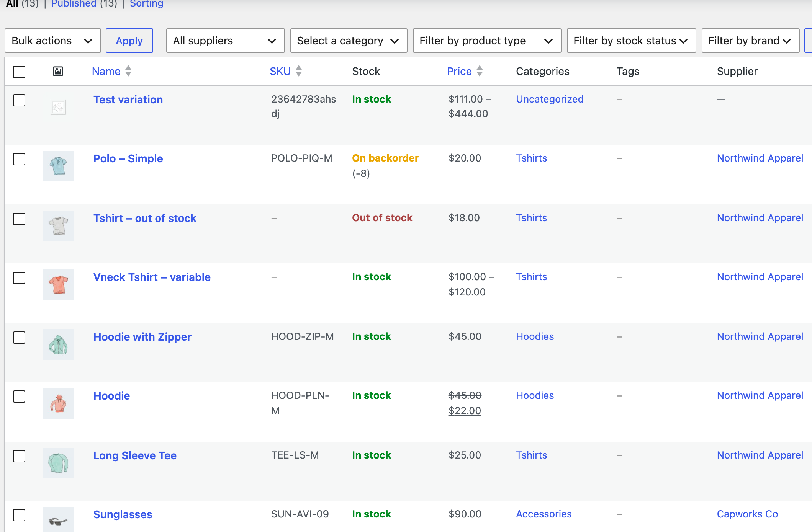Viewport: 812px width, 532px height.
Task: Click Tshirts category in Polo row
Action: point(532,158)
